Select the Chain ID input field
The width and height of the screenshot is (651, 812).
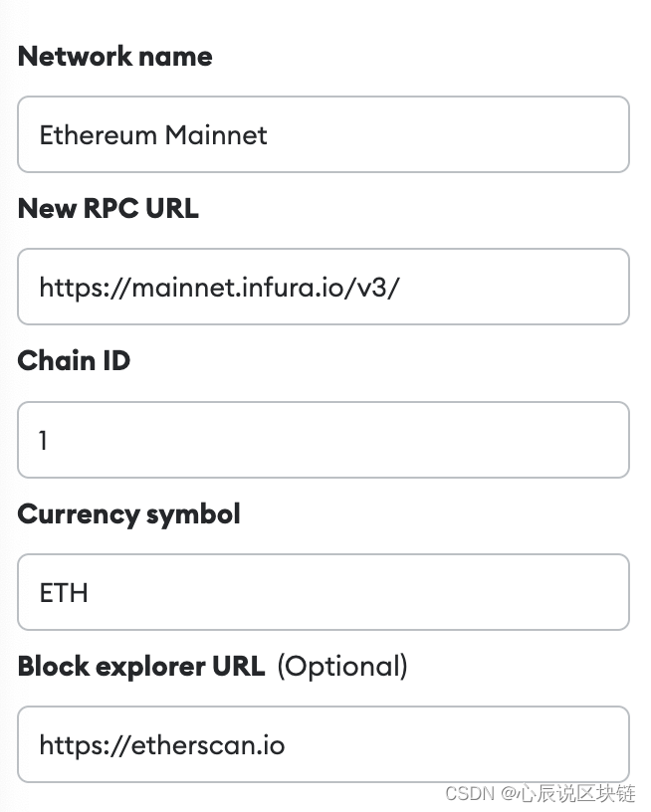(324, 440)
